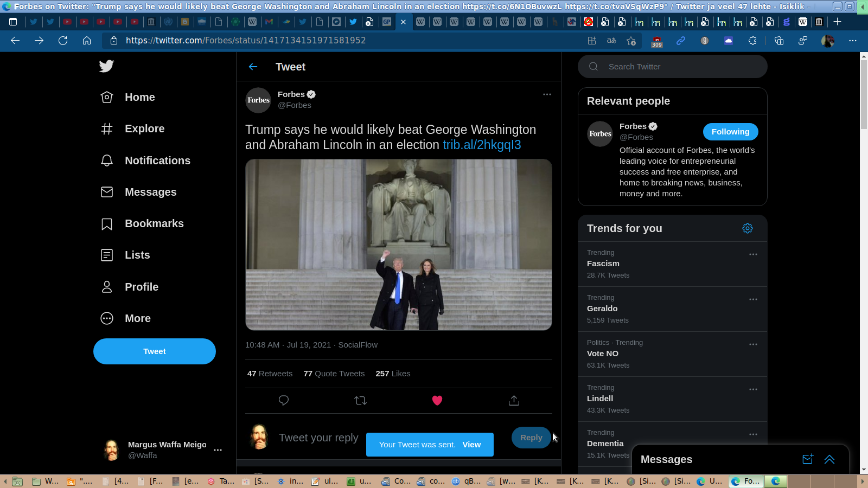Screen dimensions: 868x488
Task: Click the Twitter bird logo
Action: 106,66
